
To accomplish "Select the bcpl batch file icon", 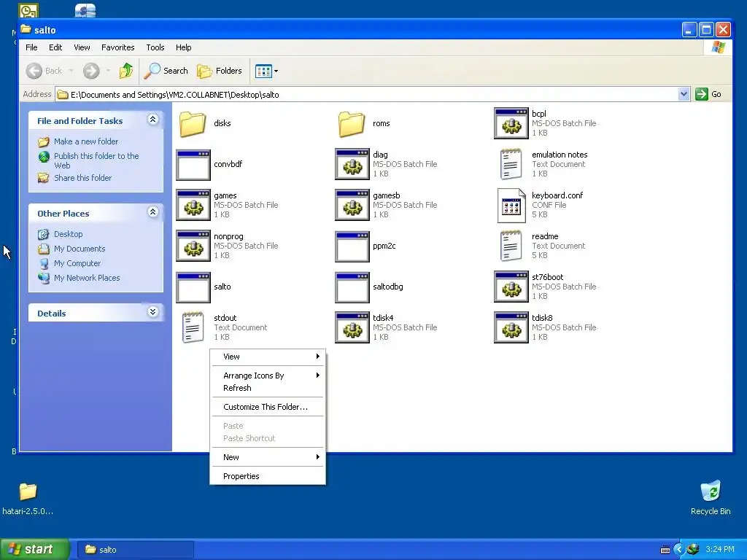I will [511, 123].
